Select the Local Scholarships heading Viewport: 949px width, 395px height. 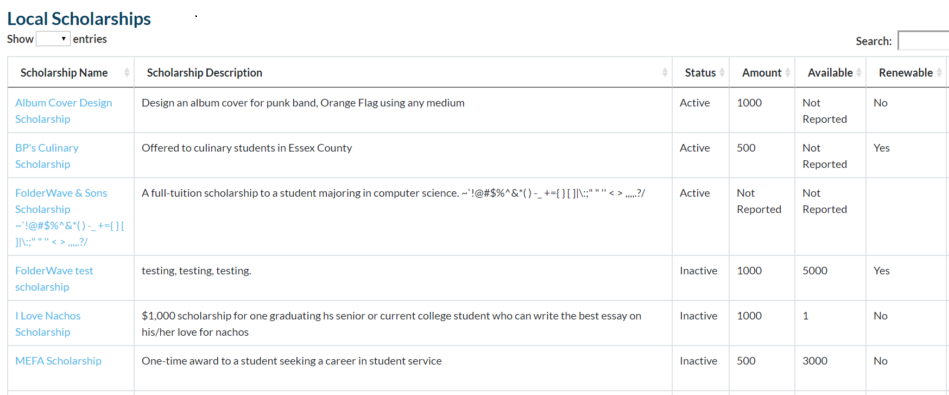pyautogui.click(x=79, y=19)
